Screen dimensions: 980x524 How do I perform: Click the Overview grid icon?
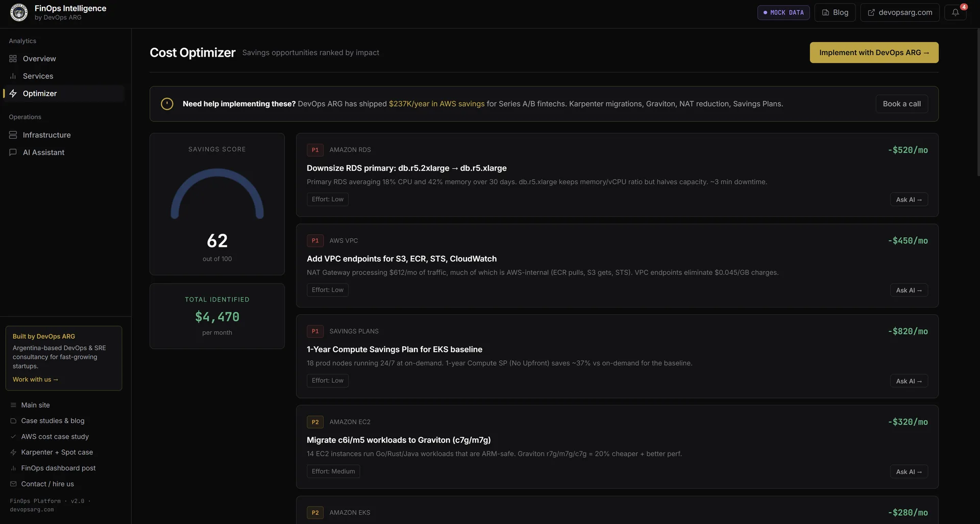click(13, 59)
